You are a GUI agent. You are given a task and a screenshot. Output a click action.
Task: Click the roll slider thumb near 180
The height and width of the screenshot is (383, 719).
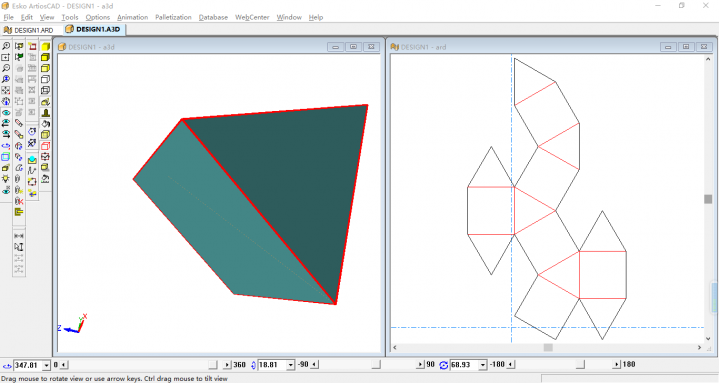[581, 365]
